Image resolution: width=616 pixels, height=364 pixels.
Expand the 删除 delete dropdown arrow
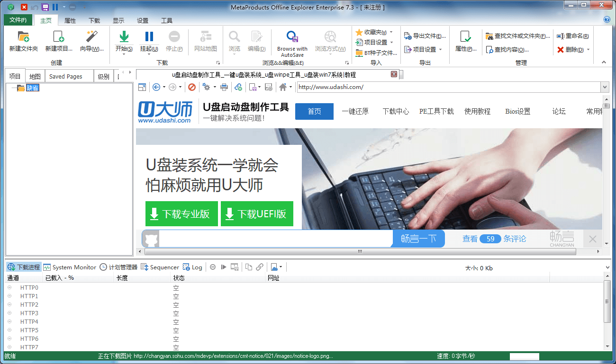pos(588,49)
